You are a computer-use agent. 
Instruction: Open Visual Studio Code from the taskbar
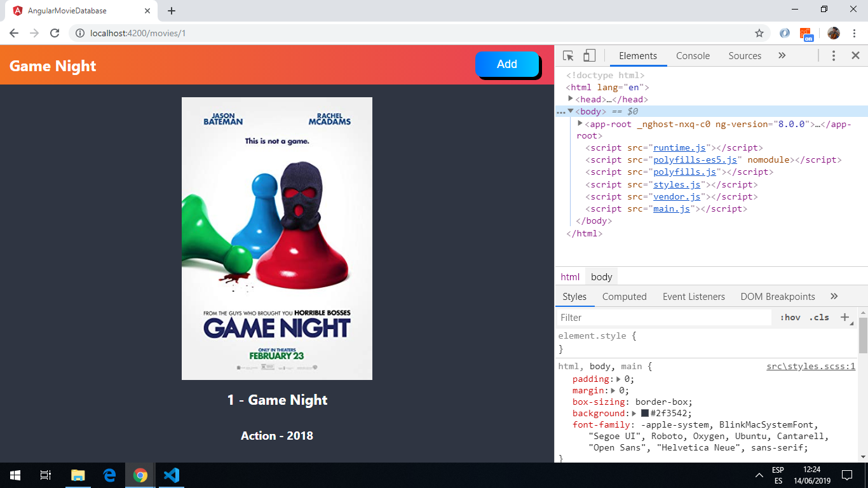pyautogui.click(x=172, y=475)
